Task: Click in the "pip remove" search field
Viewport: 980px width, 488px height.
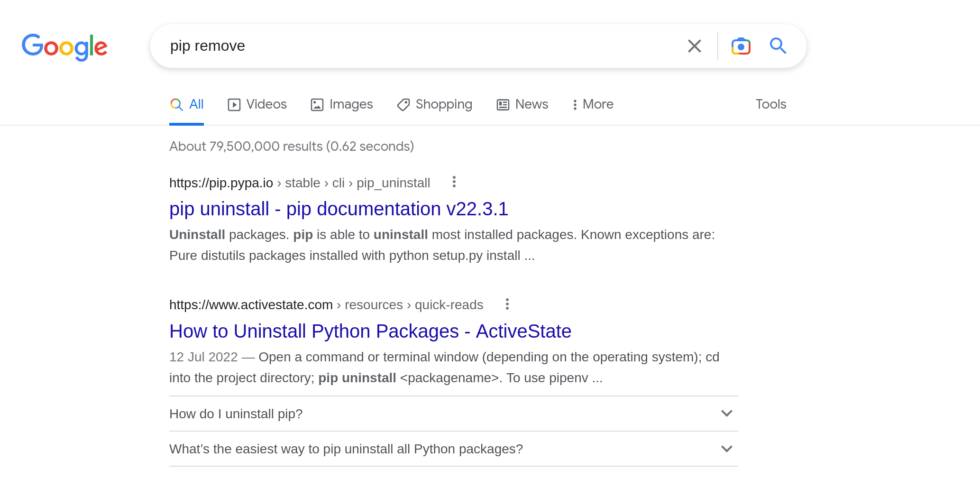Action: pyautogui.click(x=417, y=46)
